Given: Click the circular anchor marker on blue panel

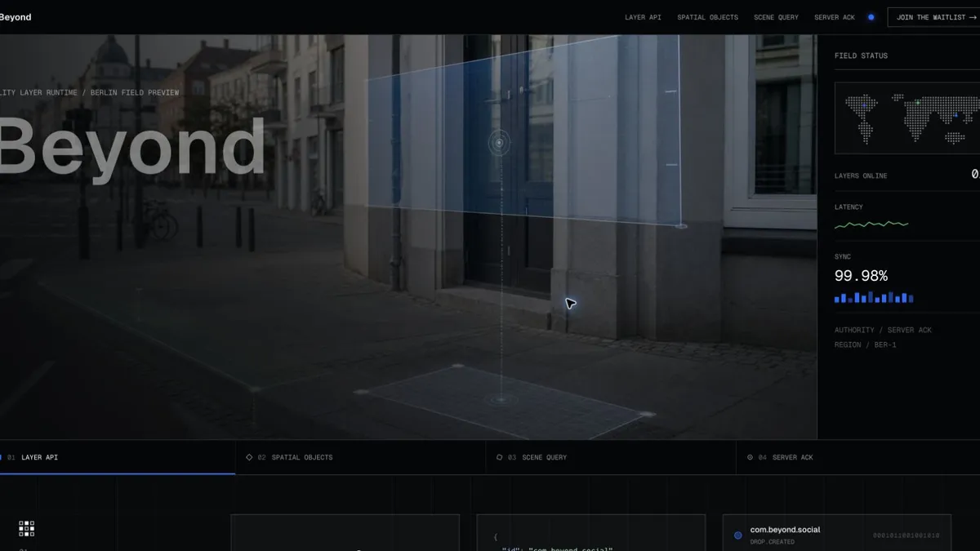Looking at the screenshot, I should [500, 144].
